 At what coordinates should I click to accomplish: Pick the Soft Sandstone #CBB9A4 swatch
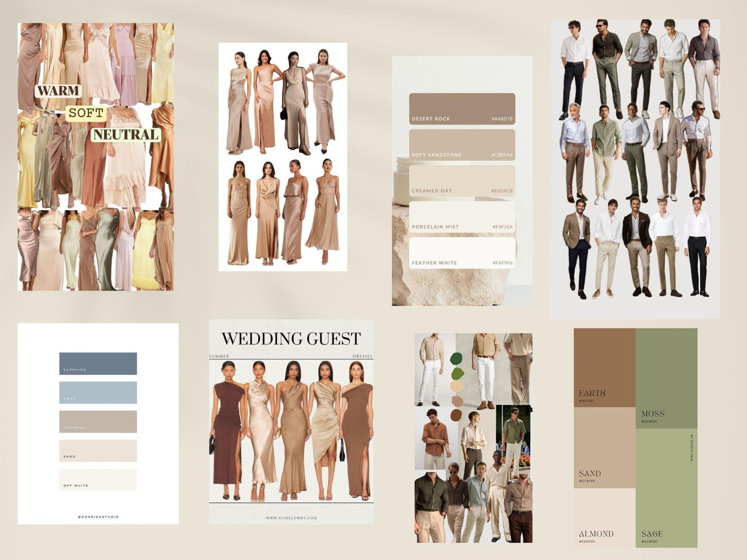pos(462,145)
